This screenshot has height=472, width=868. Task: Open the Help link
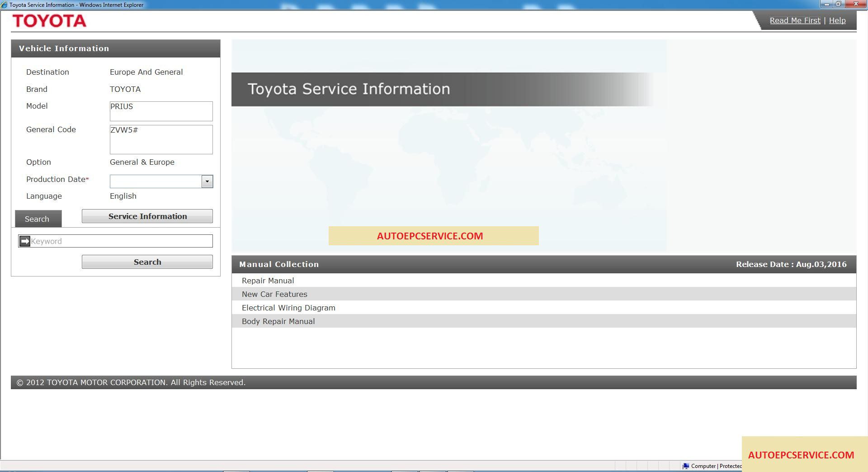pos(837,20)
